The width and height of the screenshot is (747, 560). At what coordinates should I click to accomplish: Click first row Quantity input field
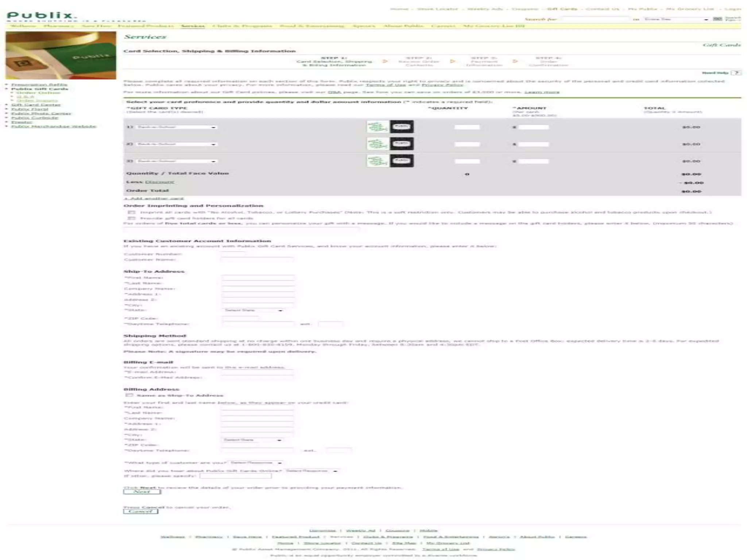click(x=467, y=127)
